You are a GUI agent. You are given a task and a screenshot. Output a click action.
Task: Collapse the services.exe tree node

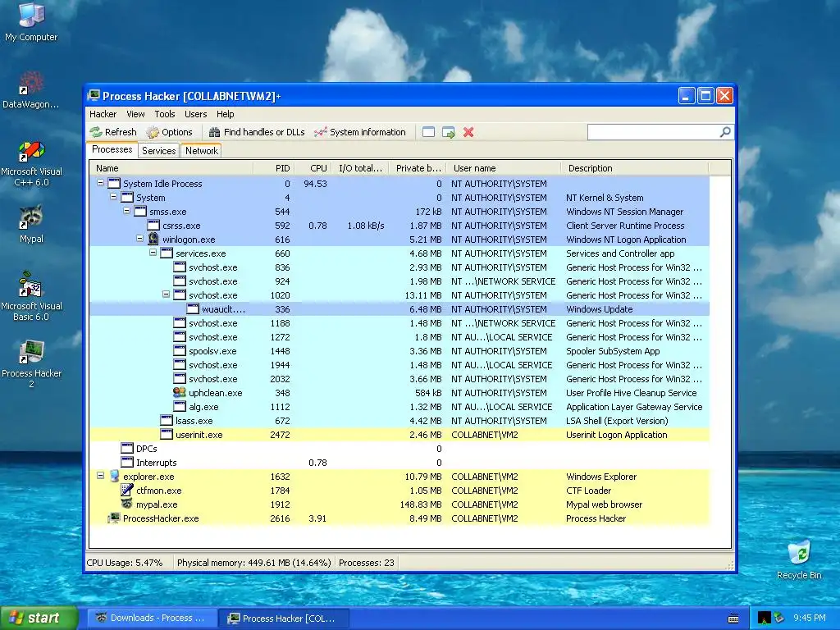point(153,253)
